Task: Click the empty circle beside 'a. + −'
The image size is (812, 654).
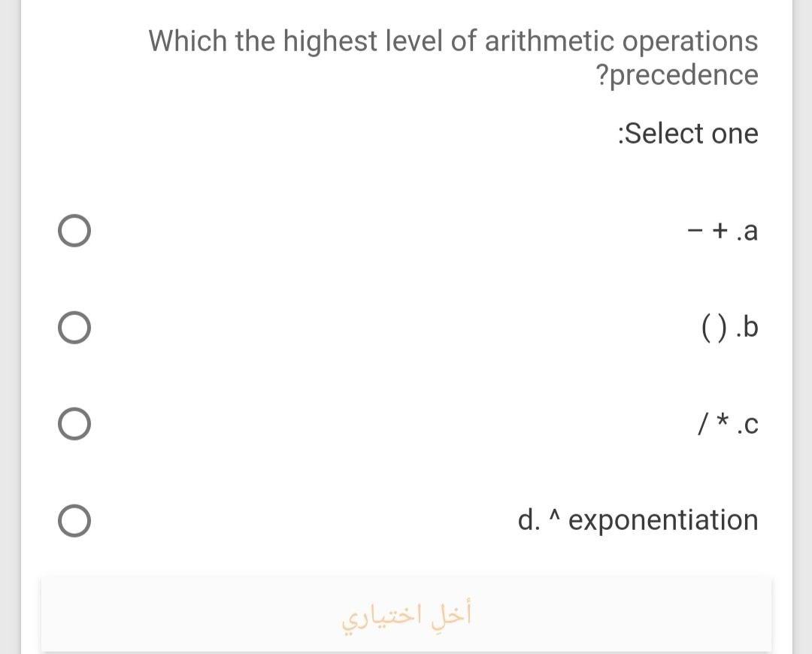Action: click(73, 231)
